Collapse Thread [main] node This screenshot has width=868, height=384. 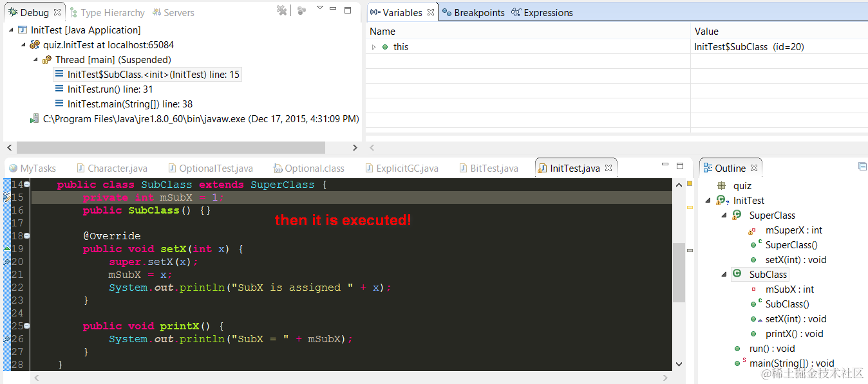click(35, 60)
